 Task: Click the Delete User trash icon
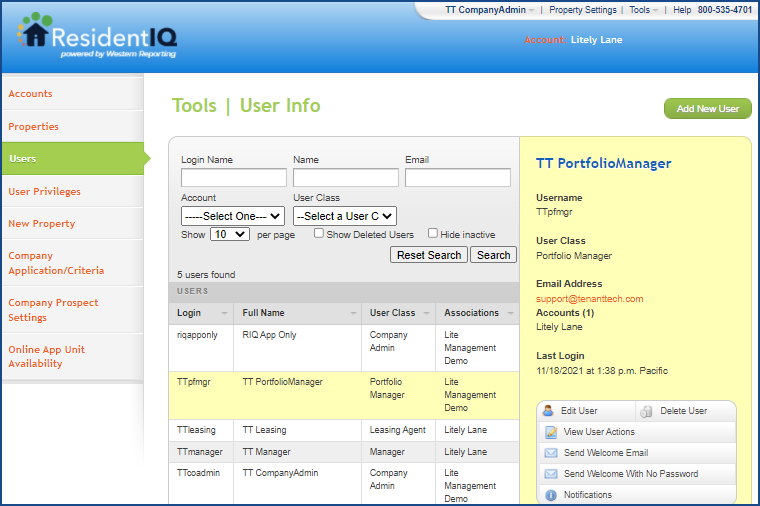pyautogui.click(x=646, y=411)
